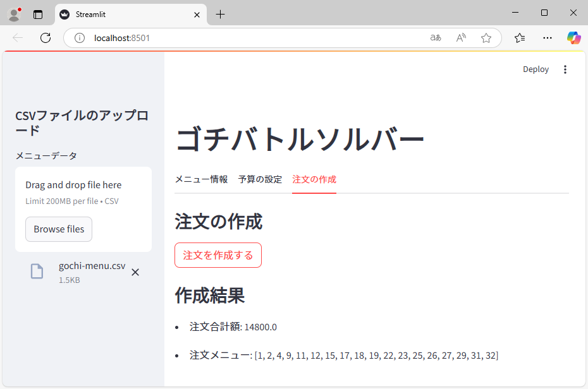Open the translate page icon
The image size is (588, 389).
pyautogui.click(x=436, y=38)
